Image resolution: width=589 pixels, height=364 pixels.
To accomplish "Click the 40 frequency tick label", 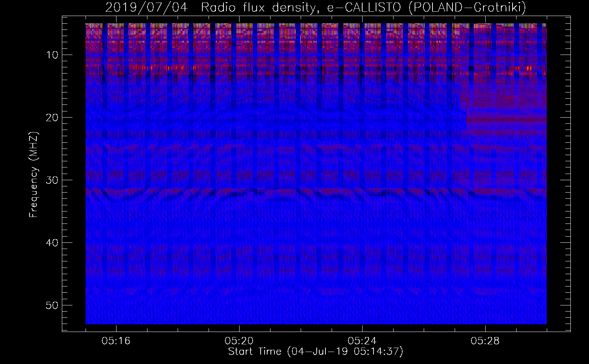I will [x=52, y=243].
